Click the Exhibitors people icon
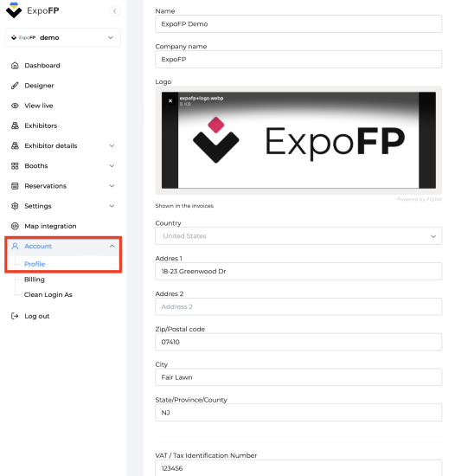 (x=15, y=125)
